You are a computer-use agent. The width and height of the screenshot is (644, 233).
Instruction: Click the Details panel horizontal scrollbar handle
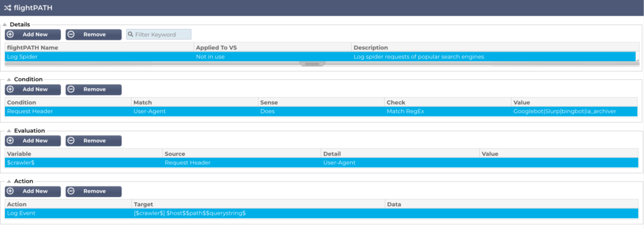coord(312,64)
